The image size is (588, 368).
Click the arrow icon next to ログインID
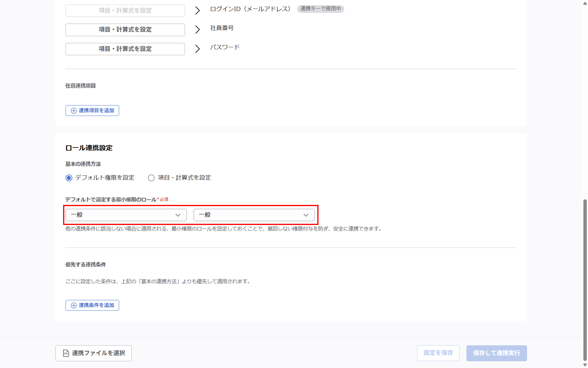[197, 10]
